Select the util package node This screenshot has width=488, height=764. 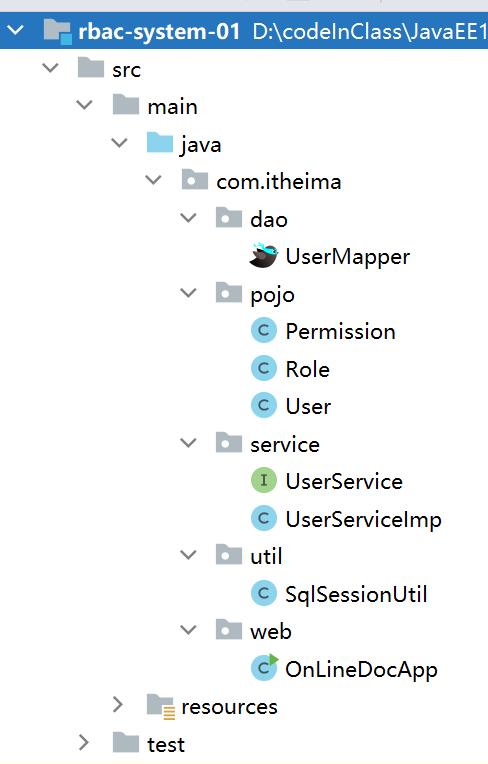coord(266,556)
